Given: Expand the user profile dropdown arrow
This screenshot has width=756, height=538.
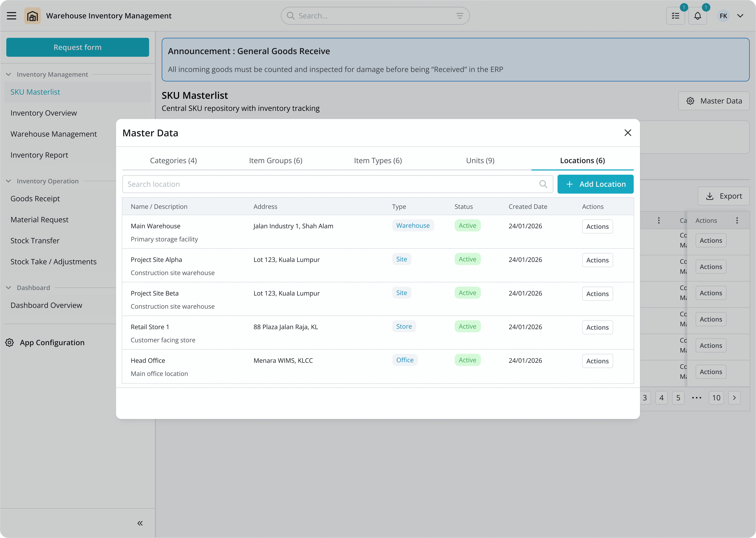Looking at the screenshot, I should (x=740, y=16).
